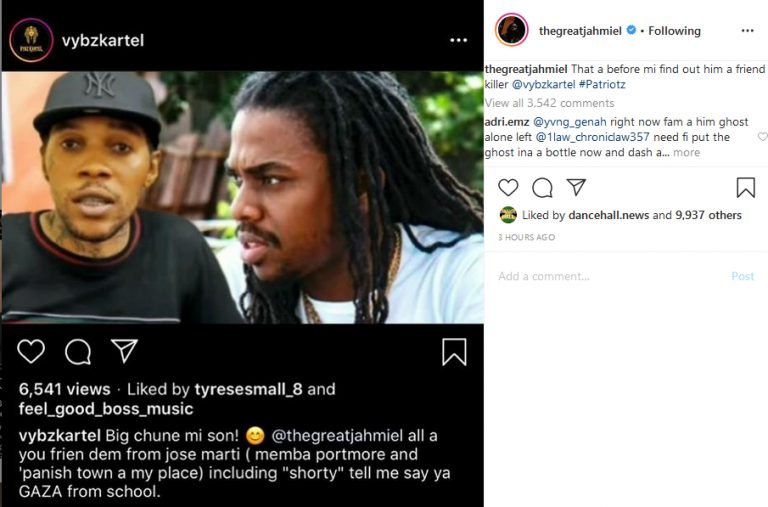Click the embedded post's share arrow icon
Screen dimensions: 768x507
124,351
